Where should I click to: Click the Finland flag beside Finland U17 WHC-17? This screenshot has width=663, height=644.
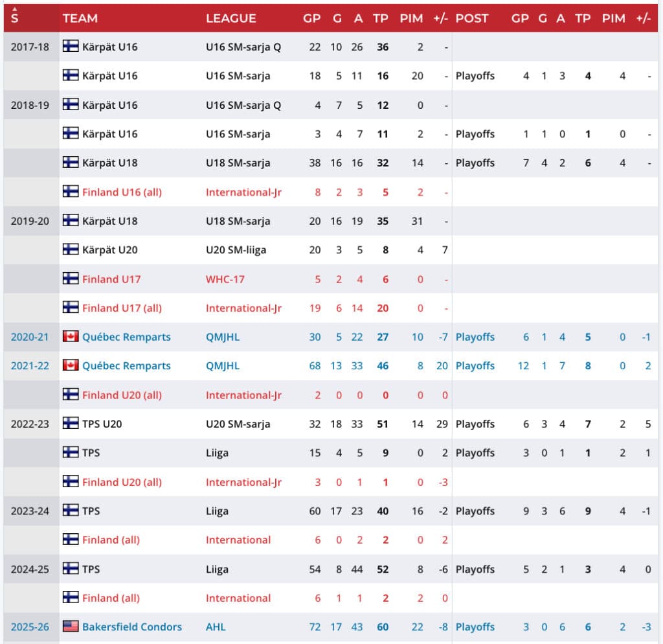click(71, 279)
